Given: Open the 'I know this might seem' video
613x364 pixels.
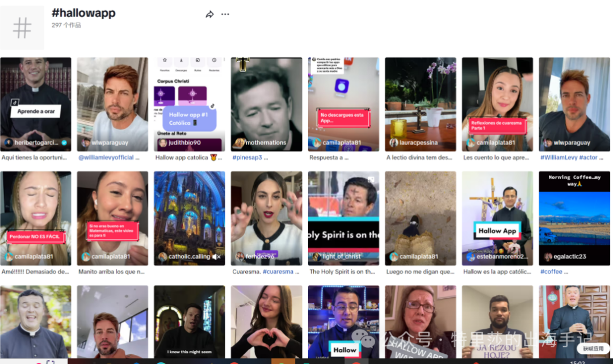Looking at the screenshot, I should point(189,322).
